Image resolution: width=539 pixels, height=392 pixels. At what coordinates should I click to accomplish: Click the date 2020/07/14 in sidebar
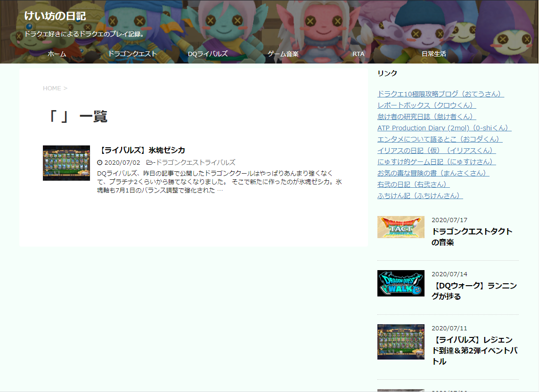(x=449, y=274)
